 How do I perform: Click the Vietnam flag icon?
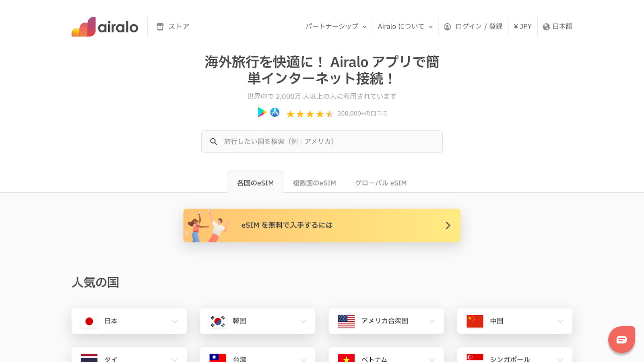346,358
